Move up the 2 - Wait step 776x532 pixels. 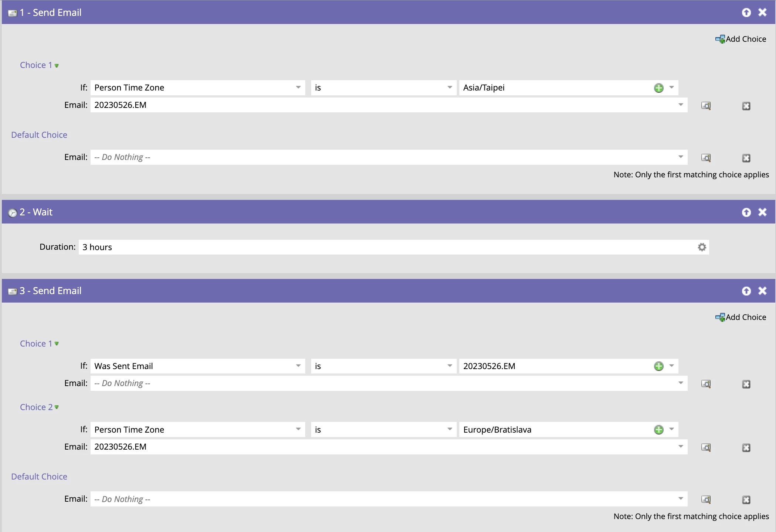pyautogui.click(x=746, y=212)
